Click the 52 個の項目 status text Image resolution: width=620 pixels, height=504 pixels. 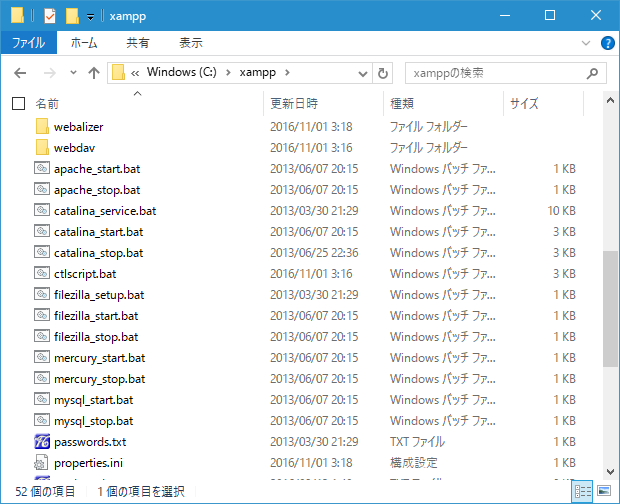coord(45,492)
